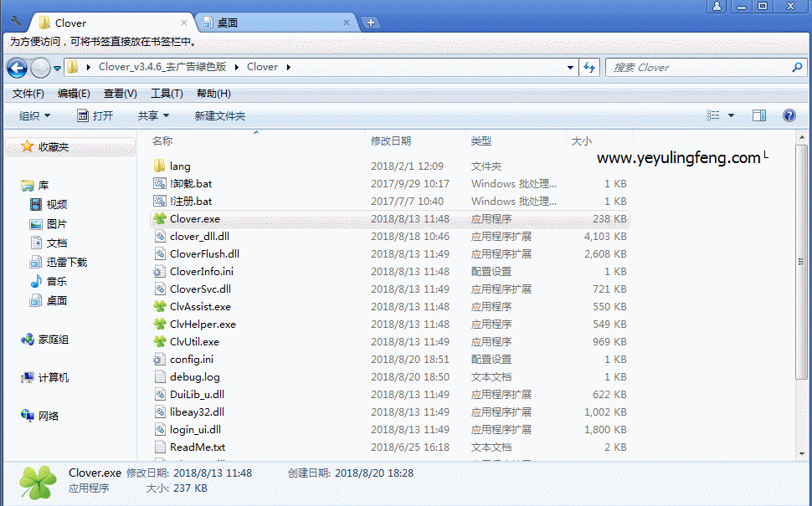Select the lang folder
The height and width of the screenshot is (506, 812).
coord(179,166)
